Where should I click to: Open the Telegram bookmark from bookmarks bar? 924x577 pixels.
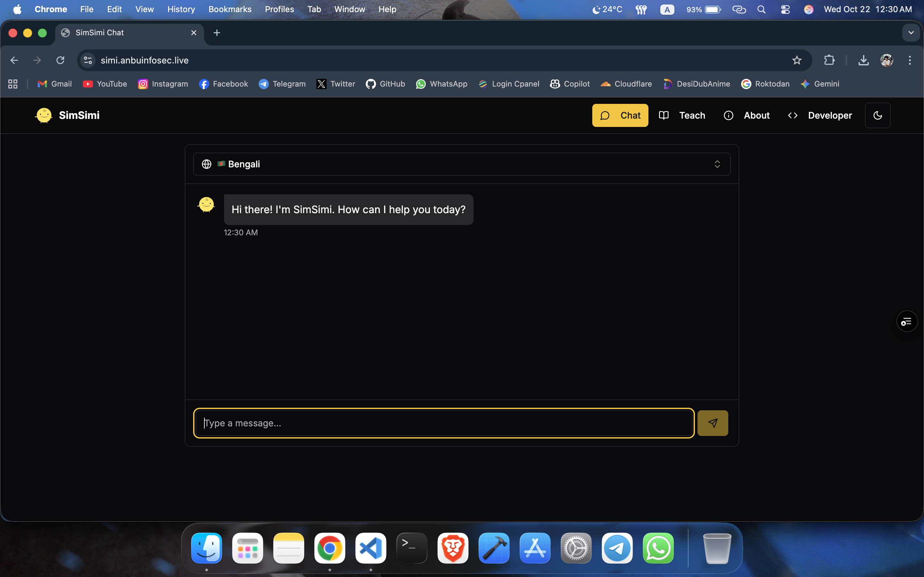pos(282,84)
